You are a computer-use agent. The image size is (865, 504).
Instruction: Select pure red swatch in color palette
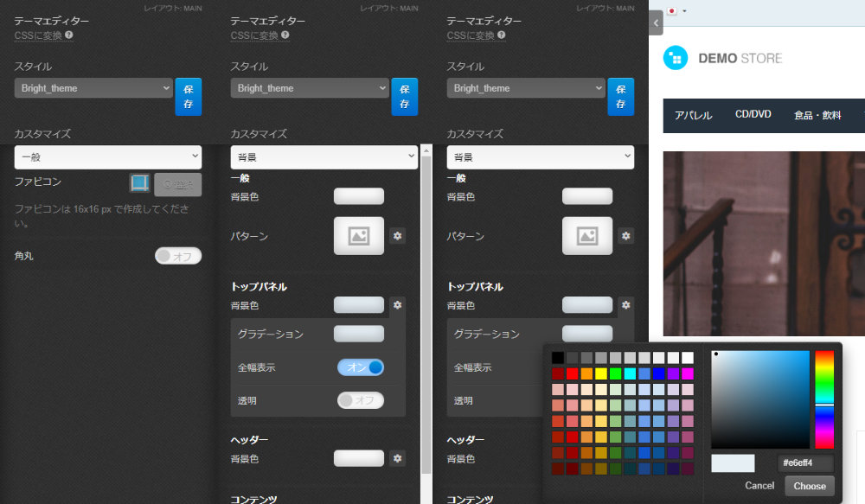(x=572, y=373)
